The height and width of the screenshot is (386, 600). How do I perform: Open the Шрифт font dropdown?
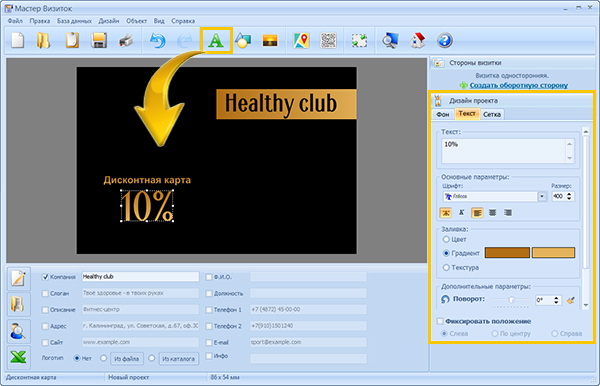(542, 196)
